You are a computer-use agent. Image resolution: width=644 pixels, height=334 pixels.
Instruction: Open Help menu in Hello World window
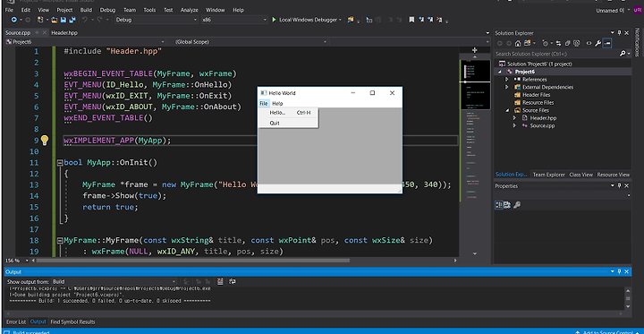(277, 103)
